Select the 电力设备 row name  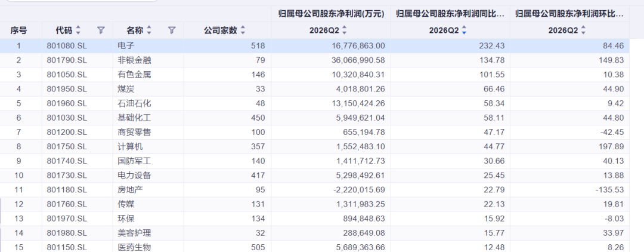(x=134, y=176)
